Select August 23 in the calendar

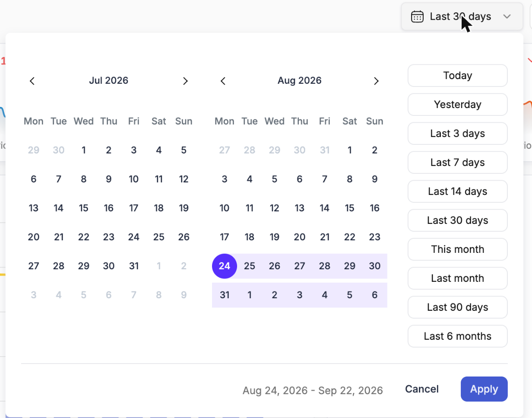375,237
